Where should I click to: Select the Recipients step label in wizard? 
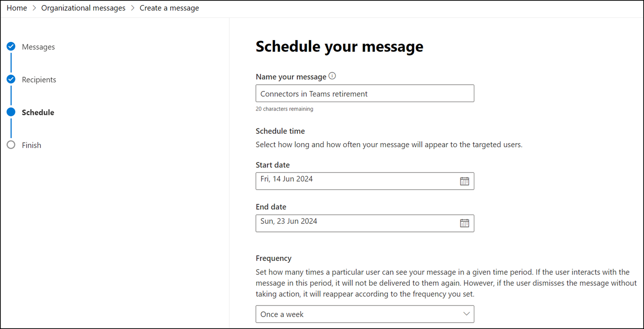[x=39, y=80]
